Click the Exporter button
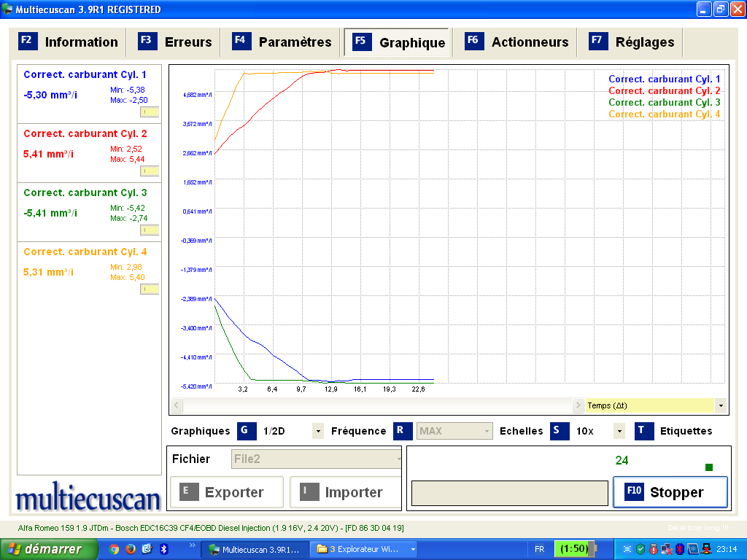This screenshot has height=560, width=747. click(226, 492)
